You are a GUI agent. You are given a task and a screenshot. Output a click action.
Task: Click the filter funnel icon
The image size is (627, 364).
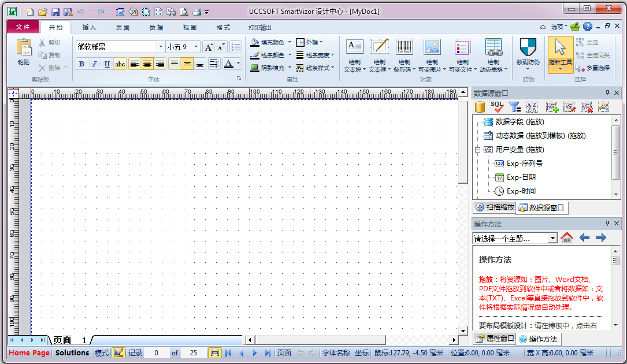[515, 107]
